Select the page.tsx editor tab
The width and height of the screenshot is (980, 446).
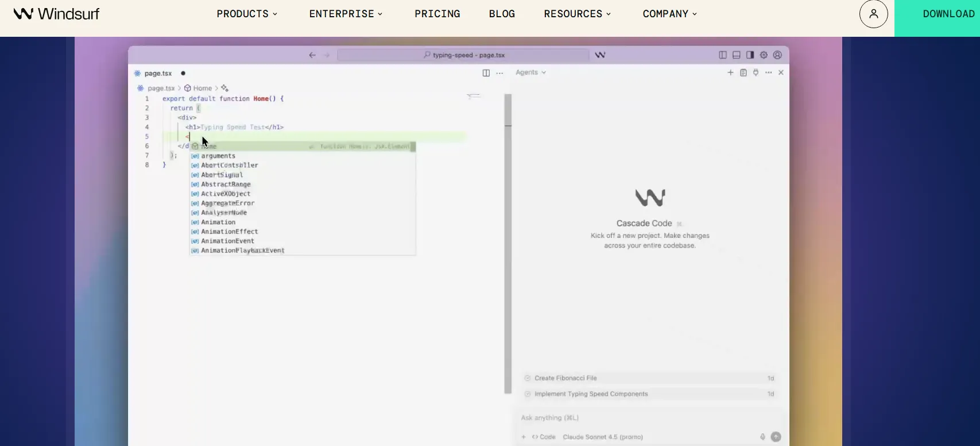159,74
